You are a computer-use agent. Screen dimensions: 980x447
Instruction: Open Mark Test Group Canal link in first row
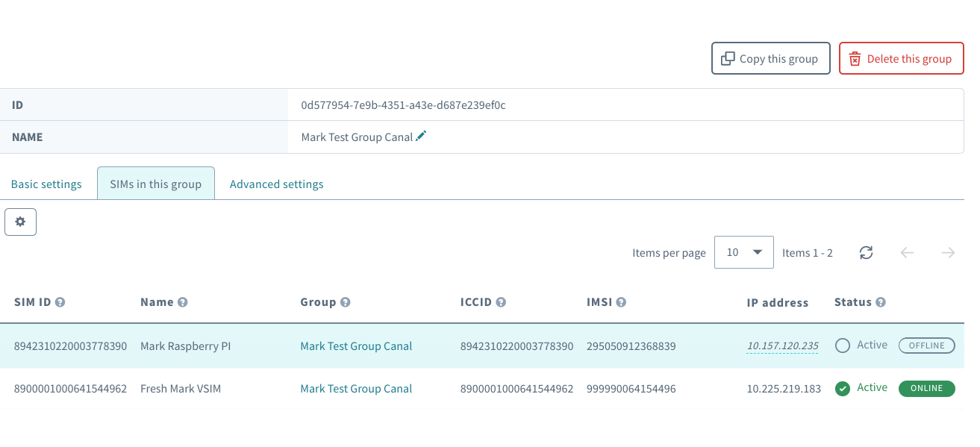point(356,346)
